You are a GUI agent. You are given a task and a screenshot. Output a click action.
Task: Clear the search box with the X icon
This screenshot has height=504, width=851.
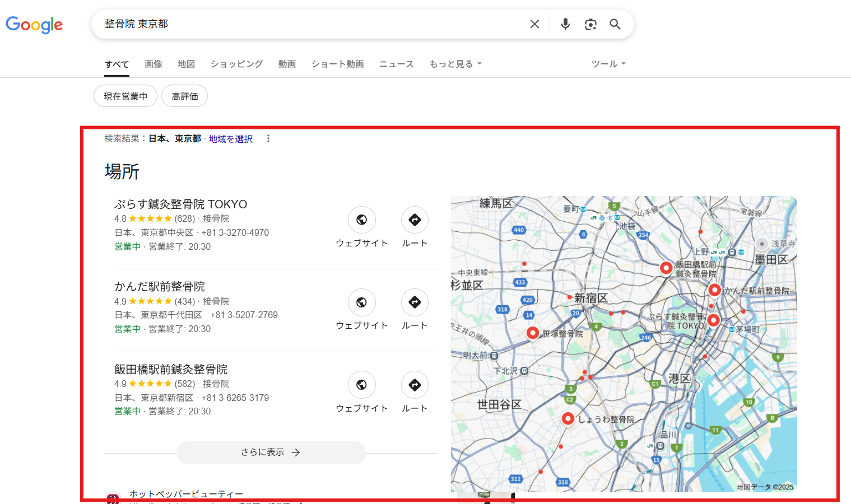tap(534, 24)
